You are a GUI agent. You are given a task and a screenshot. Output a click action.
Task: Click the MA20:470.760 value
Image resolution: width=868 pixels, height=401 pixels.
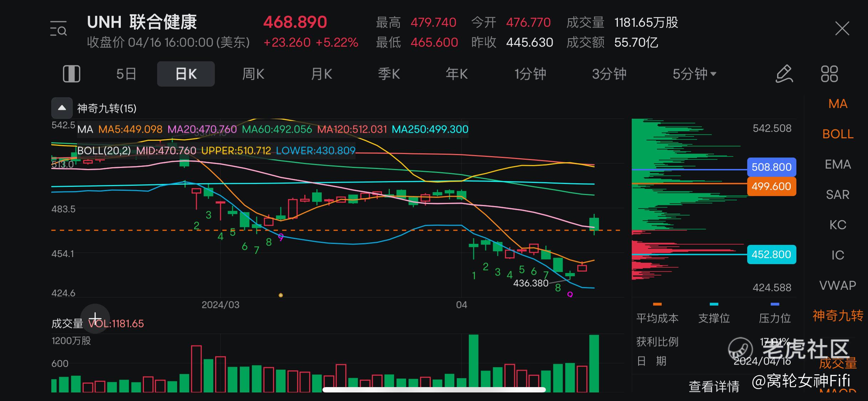coord(202,129)
